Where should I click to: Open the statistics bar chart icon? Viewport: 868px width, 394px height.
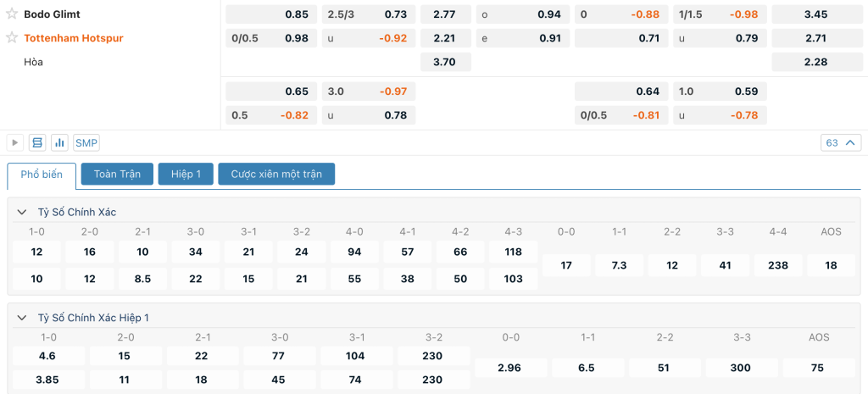(59, 142)
